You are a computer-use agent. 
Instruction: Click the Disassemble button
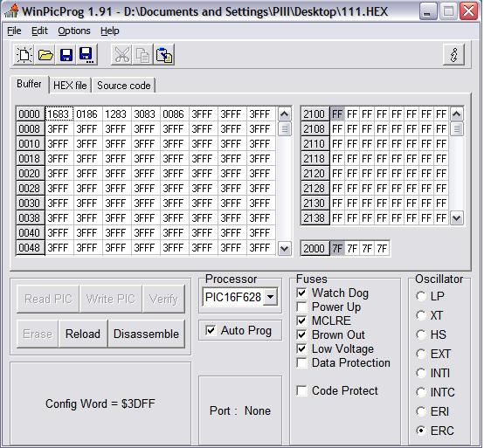coord(146,334)
